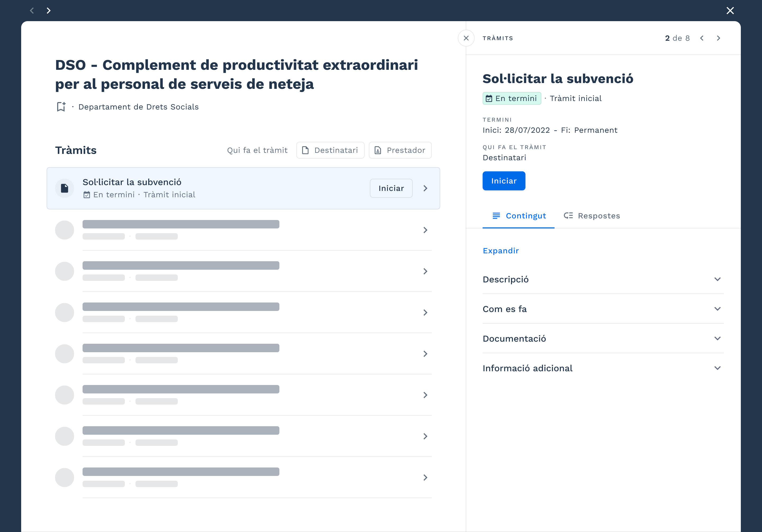This screenshot has width=762, height=532.
Task: Click the document icon of Sol·licitar la subvenció row
Action: [64, 188]
